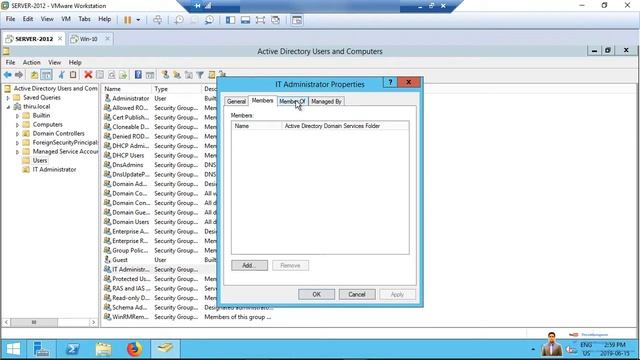Click the Export List toolbar icon
This screenshot has width=640, height=360.
click(x=123, y=75)
